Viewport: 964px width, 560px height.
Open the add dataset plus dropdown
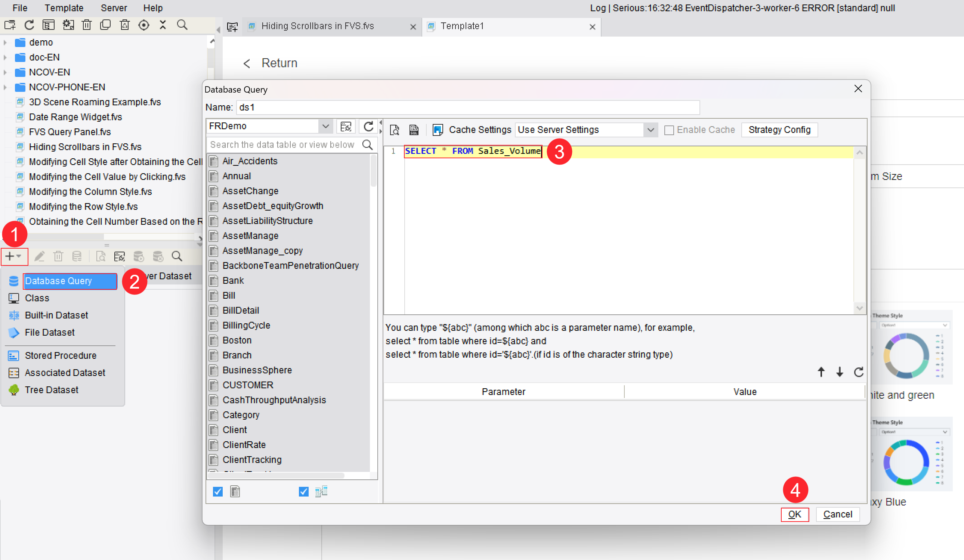[14, 256]
